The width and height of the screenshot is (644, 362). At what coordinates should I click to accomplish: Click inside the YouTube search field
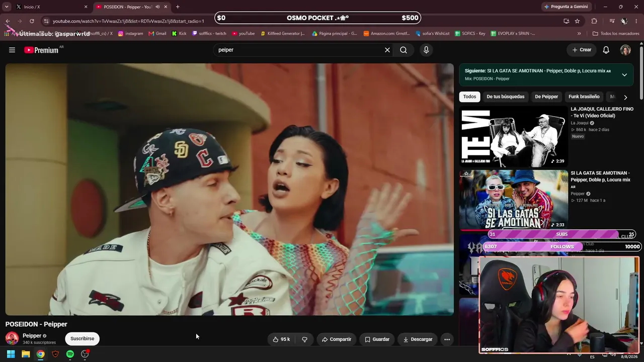pos(299,50)
